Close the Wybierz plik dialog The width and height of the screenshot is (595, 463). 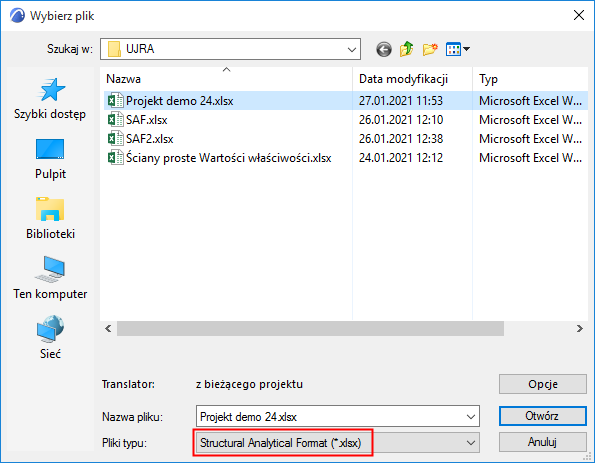click(579, 15)
